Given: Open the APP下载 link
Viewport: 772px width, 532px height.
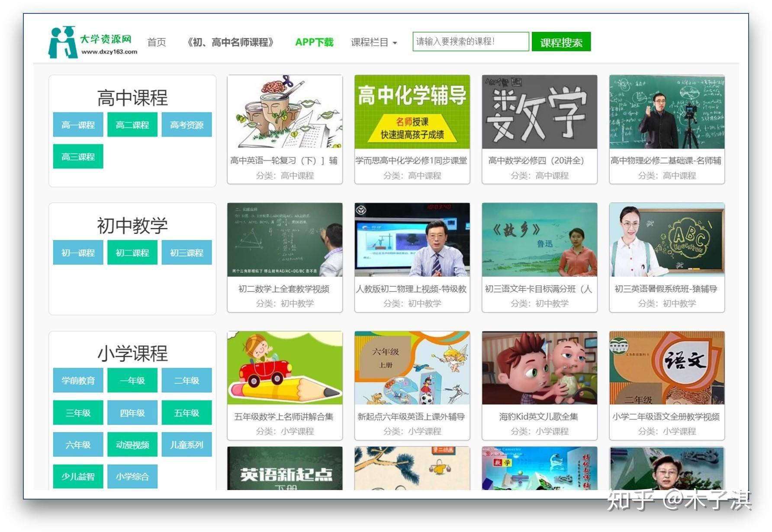Looking at the screenshot, I should 314,42.
